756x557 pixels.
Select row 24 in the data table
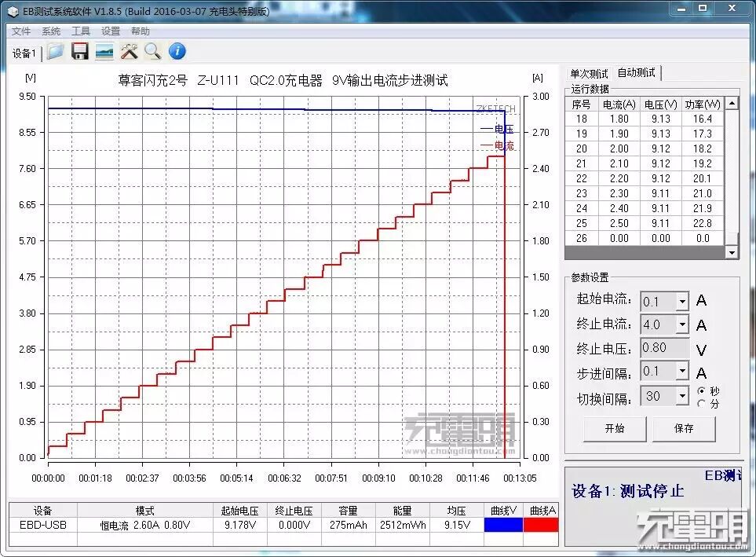click(645, 208)
